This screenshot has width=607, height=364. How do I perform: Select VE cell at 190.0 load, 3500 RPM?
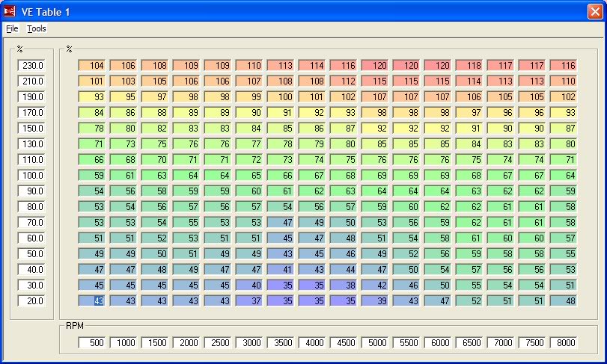tap(281, 96)
